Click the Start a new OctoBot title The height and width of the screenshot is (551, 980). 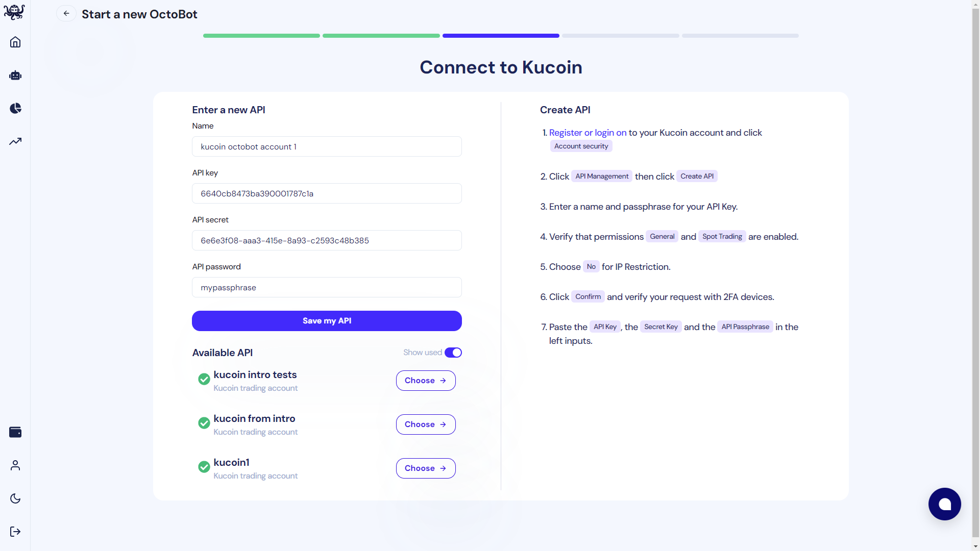[x=139, y=14]
